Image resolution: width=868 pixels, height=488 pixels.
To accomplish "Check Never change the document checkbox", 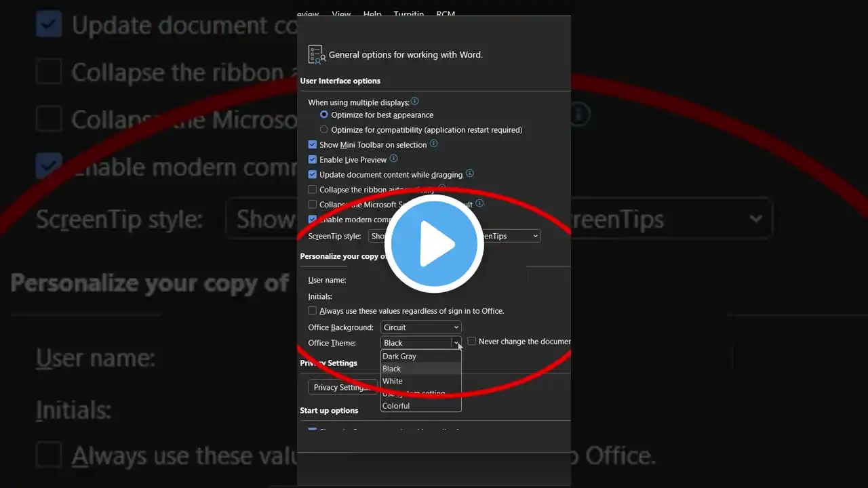I will tap(471, 342).
